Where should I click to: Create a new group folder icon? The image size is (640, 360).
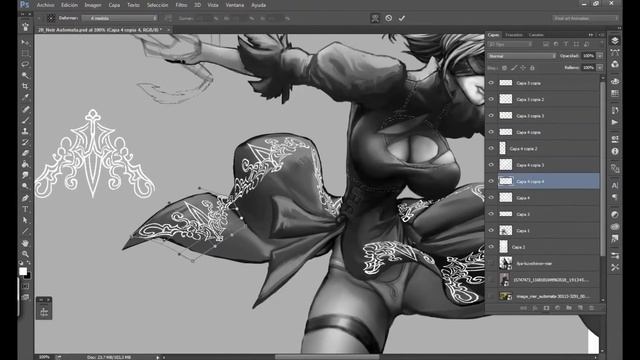tap(569, 308)
